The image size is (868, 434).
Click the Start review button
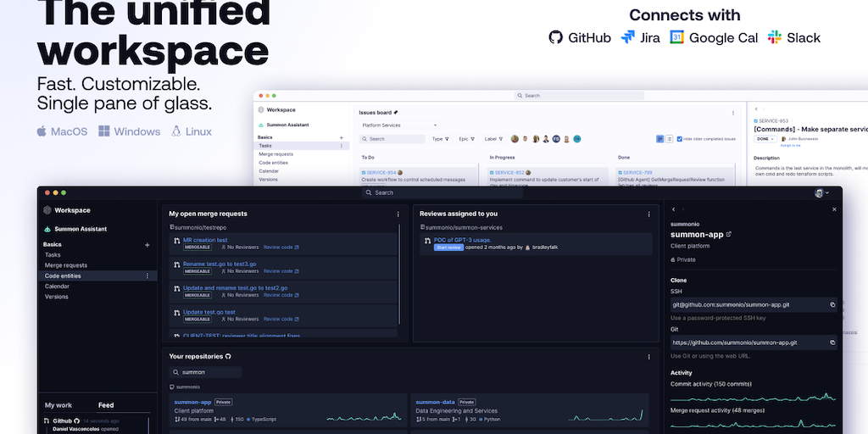point(447,248)
